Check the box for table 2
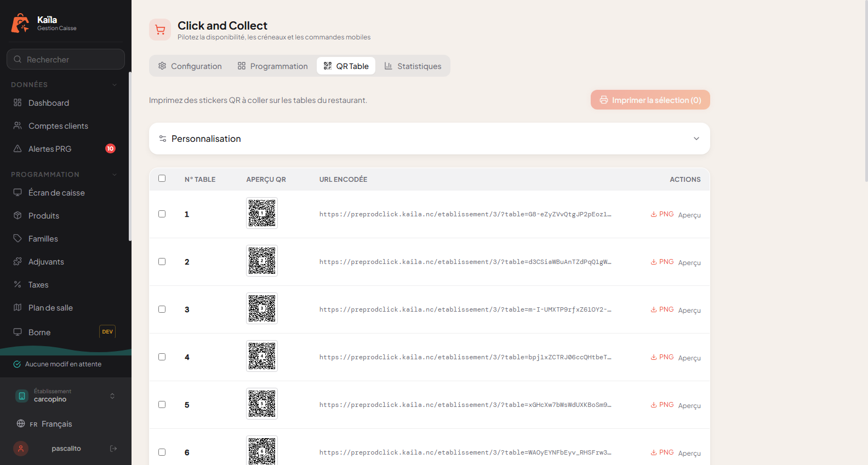Viewport: 868px width, 465px height. [x=162, y=261]
